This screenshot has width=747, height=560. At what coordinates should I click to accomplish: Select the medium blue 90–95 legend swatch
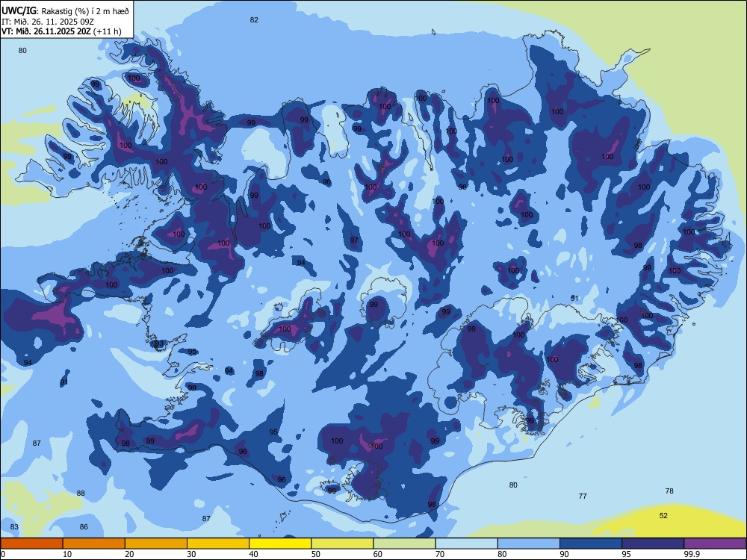591,544
